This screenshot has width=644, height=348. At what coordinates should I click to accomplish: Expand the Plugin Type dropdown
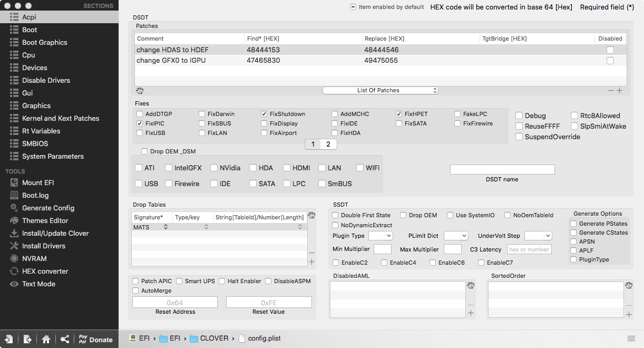click(380, 236)
